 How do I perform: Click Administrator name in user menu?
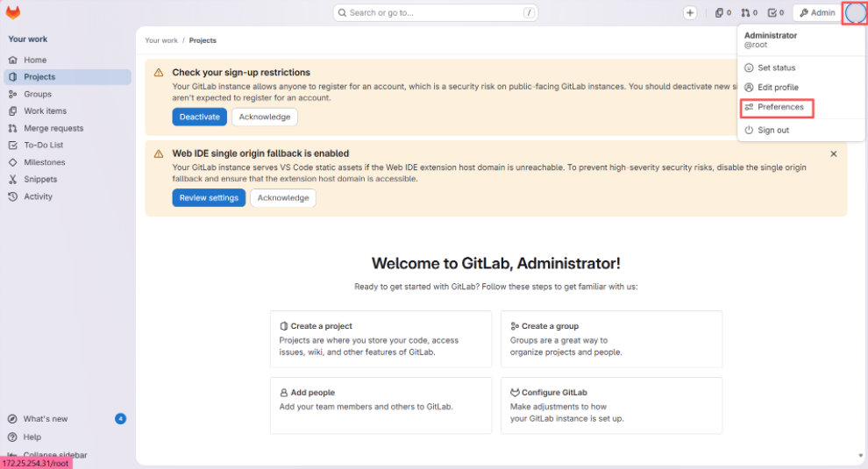coord(771,35)
